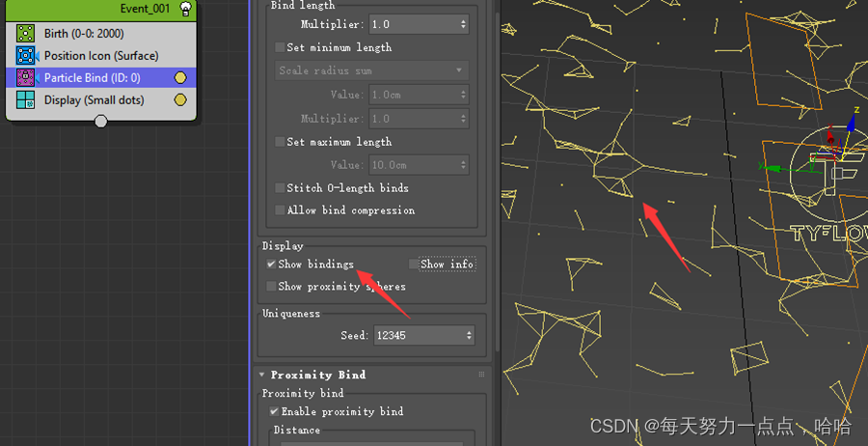This screenshot has width=868, height=446.
Task: Click the Display row yellow dot
Action: [180, 99]
